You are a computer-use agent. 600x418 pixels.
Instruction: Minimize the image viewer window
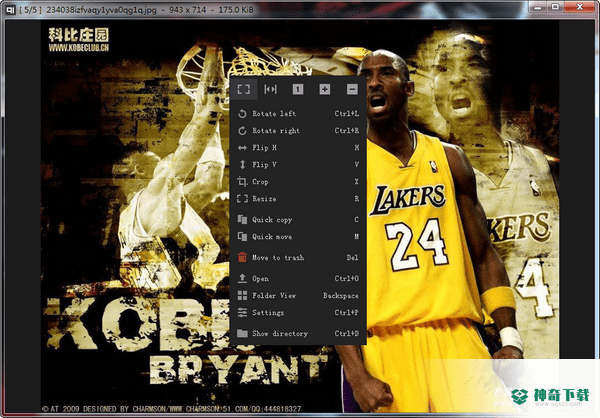coord(538,7)
